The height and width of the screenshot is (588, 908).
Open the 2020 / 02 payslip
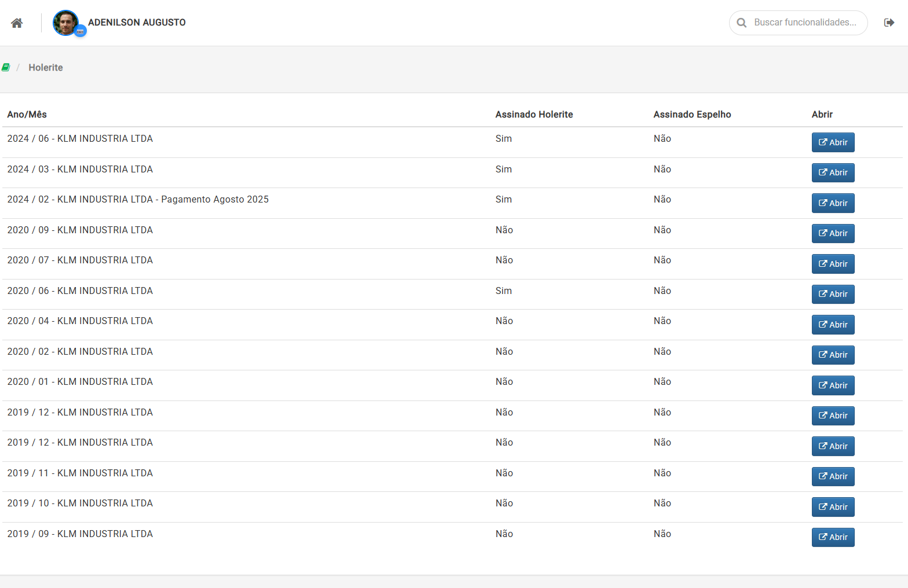[x=833, y=355]
